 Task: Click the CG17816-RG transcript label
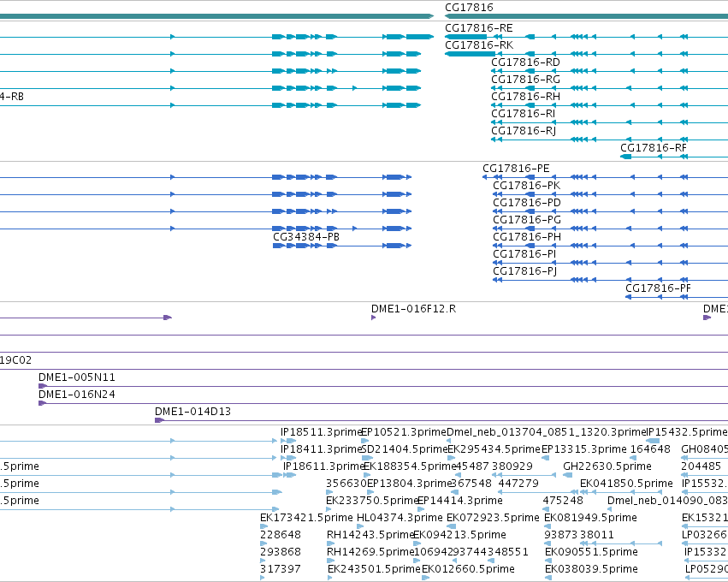(x=525, y=80)
